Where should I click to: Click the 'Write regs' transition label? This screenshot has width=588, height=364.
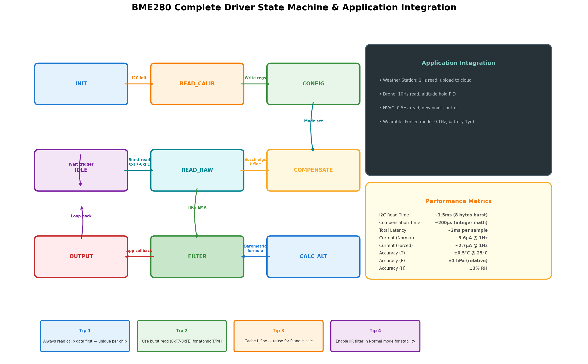coord(255,78)
